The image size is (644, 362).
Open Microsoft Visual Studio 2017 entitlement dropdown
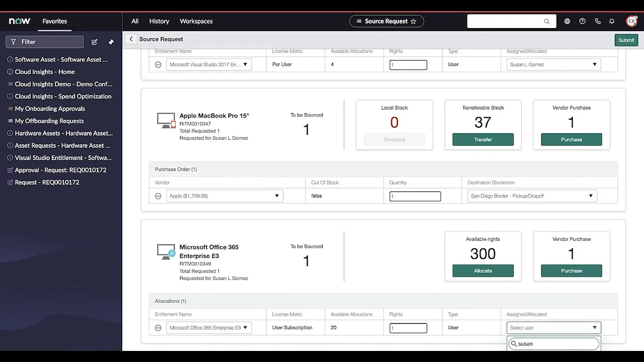click(209, 64)
